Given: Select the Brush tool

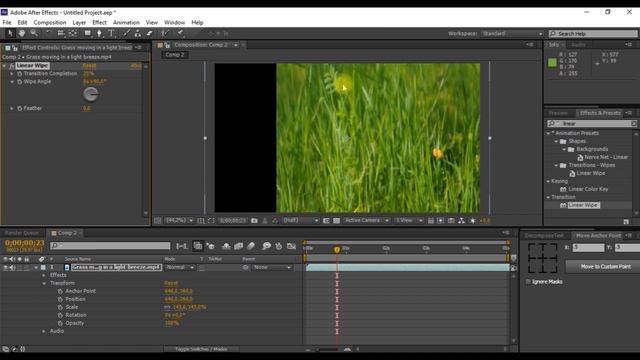Looking at the screenshot, I should [x=127, y=33].
